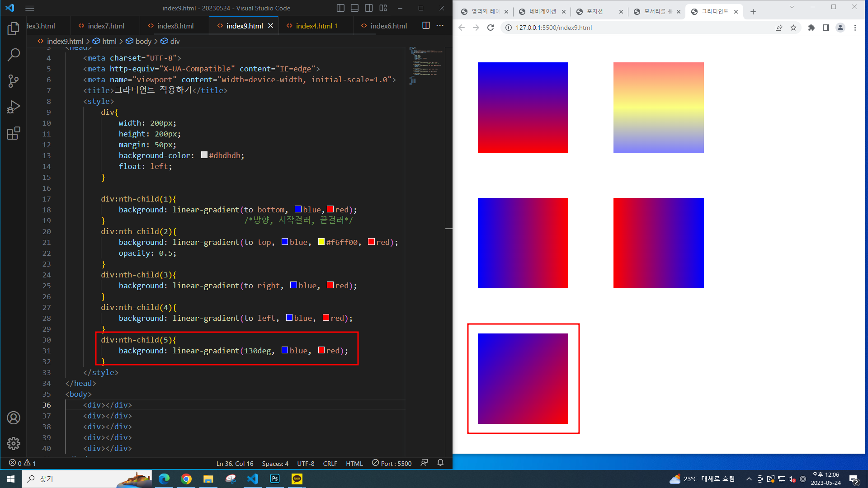Viewport: 868px width, 488px height.
Task: Switch to the index4.html editor tab
Action: (x=314, y=26)
